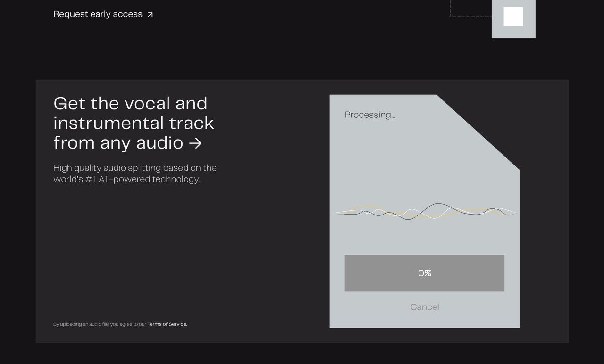Click the tallest peak of the dark waveform line
Image resolution: width=604 pixels, height=364 pixels.
point(439,204)
